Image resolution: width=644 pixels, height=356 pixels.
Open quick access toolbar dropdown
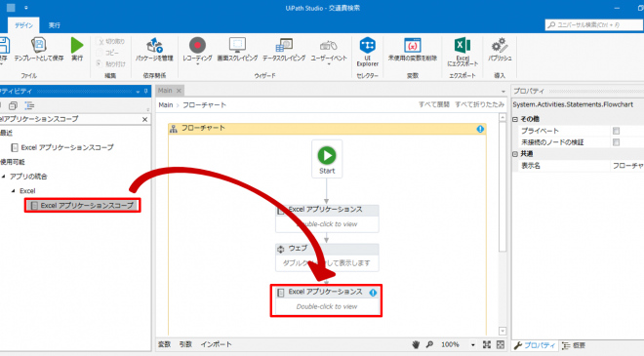[26, 8]
